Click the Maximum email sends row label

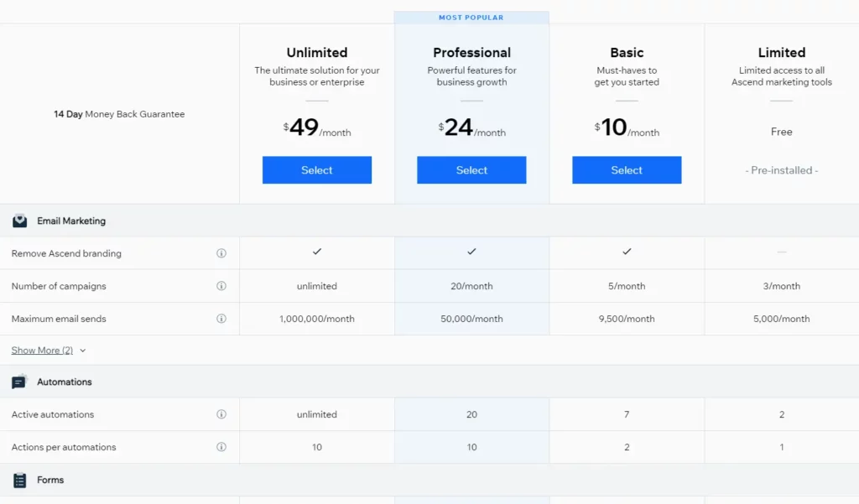click(x=59, y=319)
